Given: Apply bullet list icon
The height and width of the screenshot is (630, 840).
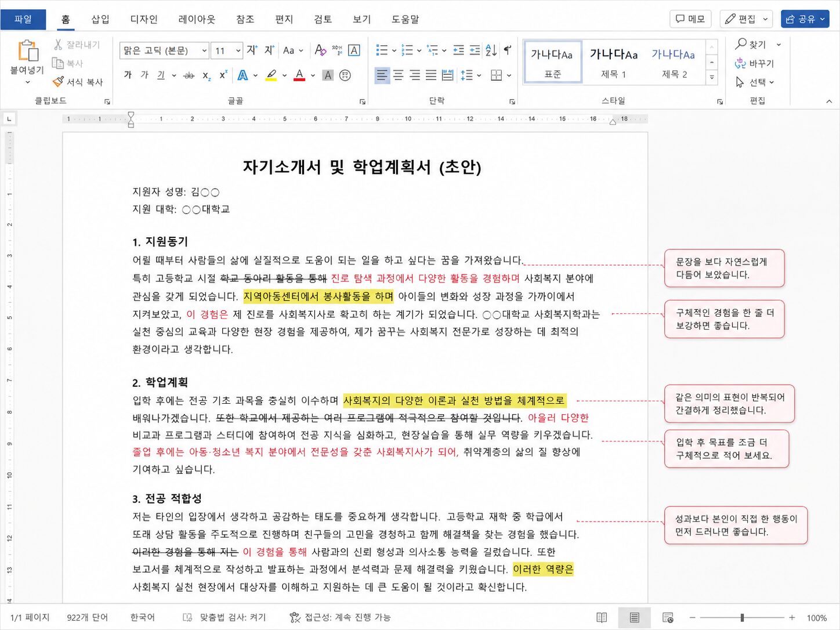Looking at the screenshot, I should (x=382, y=50).
